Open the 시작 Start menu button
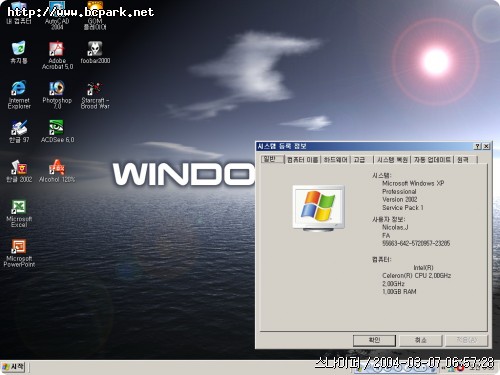 point(13,367)
